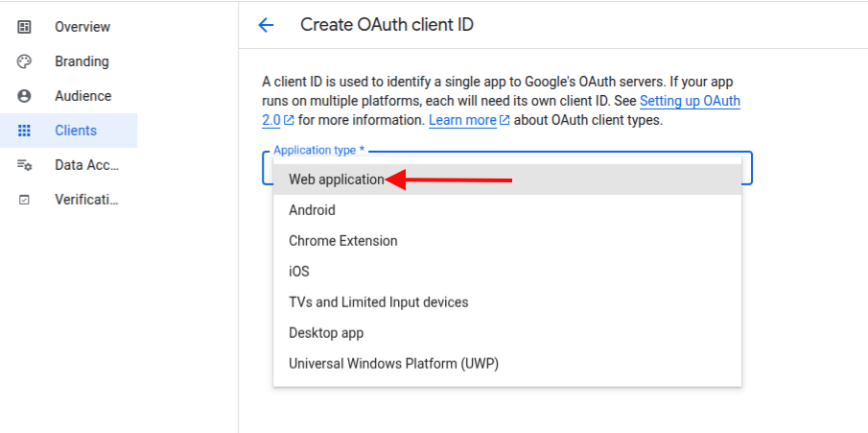Open Setting up OAuth link
Image resolution: width=868 pixels, height=433 pixels.
click(690, 102)
